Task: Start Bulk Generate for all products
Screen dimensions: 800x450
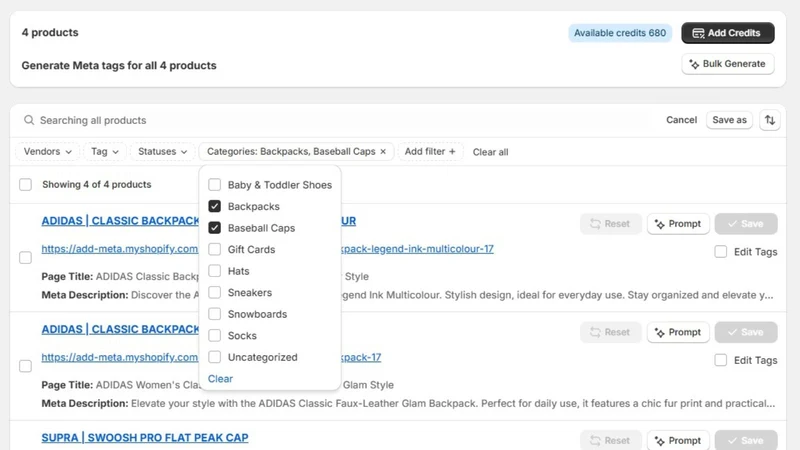Action: point(728,64)
